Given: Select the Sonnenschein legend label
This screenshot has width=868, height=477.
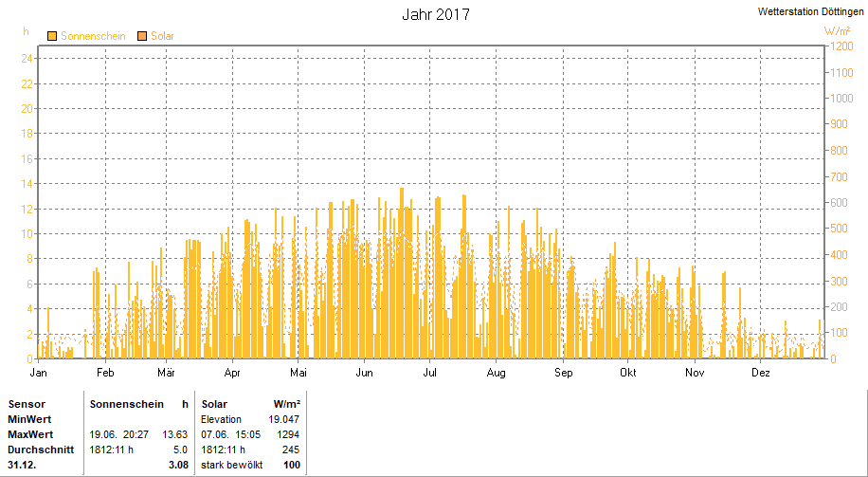Looking at the screenshot, I should (x=93, y=37).
